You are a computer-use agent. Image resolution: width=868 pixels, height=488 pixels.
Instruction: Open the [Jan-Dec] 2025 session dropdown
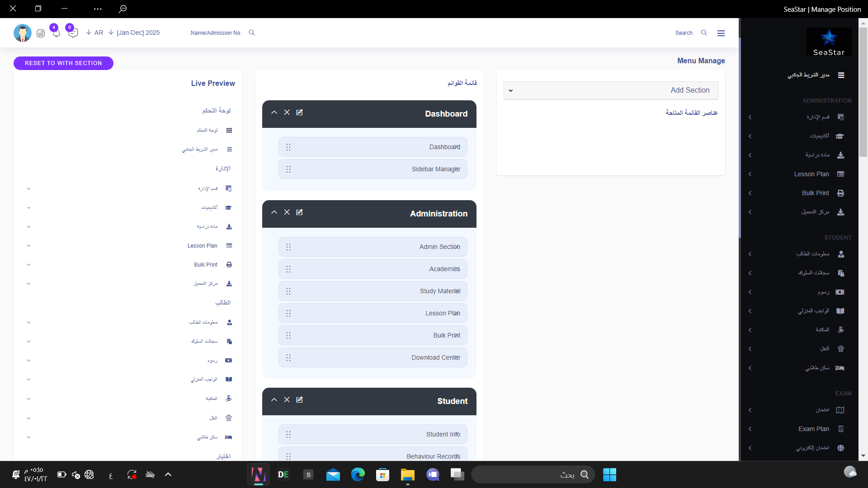pos(134,33)
